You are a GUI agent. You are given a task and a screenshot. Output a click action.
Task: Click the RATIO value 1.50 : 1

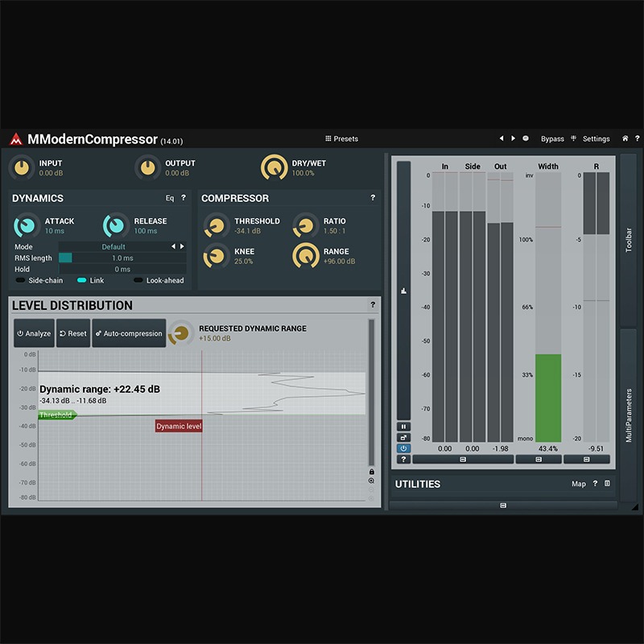[334, 231]
